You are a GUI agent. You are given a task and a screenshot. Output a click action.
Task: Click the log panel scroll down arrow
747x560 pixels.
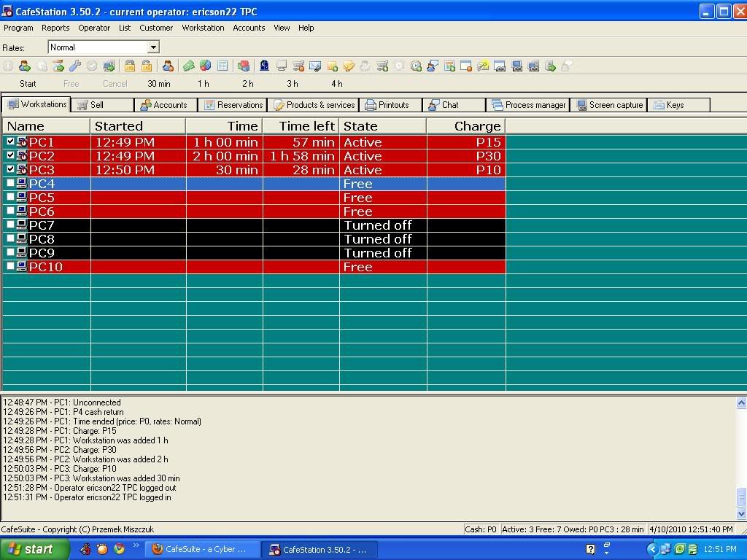741,513
